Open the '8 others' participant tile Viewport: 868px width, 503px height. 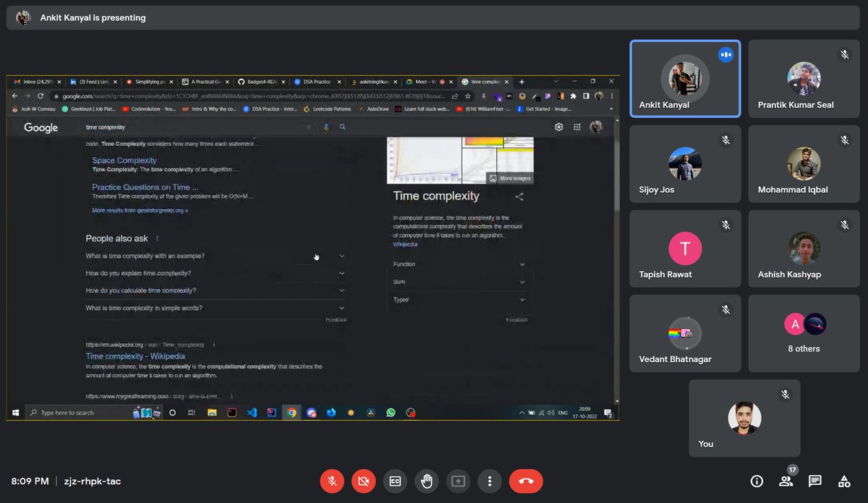(804, 334)
